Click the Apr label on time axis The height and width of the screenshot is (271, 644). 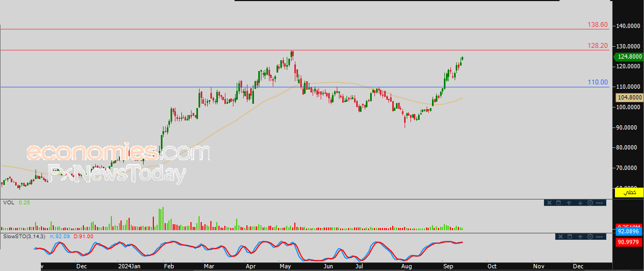251,266
